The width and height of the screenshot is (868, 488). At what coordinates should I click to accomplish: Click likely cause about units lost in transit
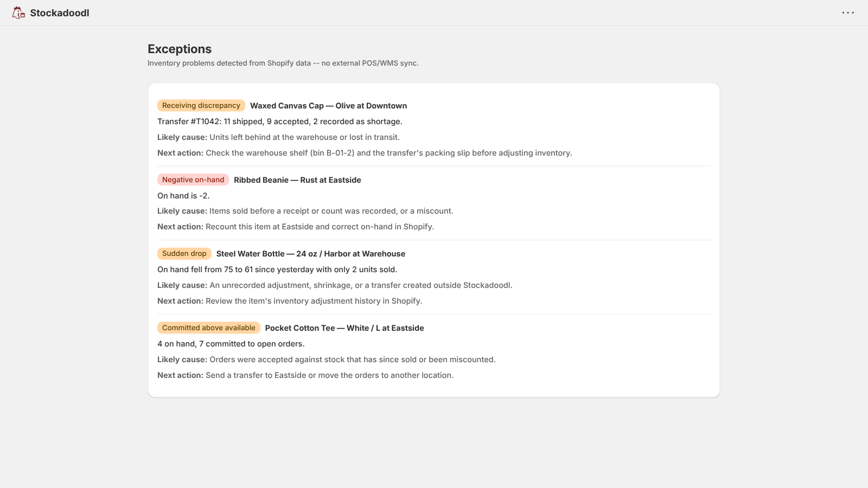click(x=278, y=137)
